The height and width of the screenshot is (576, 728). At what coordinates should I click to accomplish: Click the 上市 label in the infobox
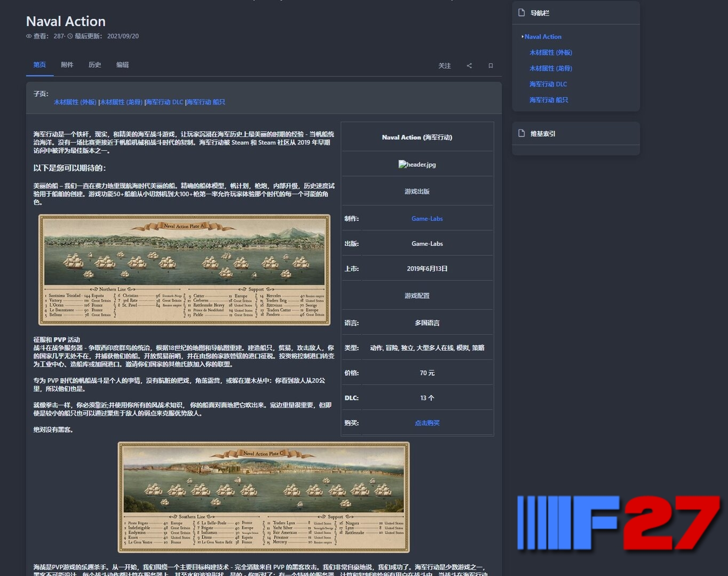point(352,269)
